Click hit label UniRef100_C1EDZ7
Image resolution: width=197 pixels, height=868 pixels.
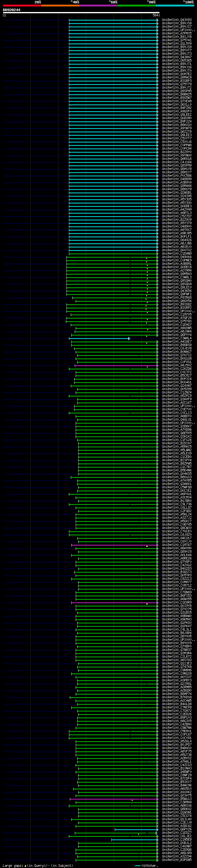[x=177, y=833]
